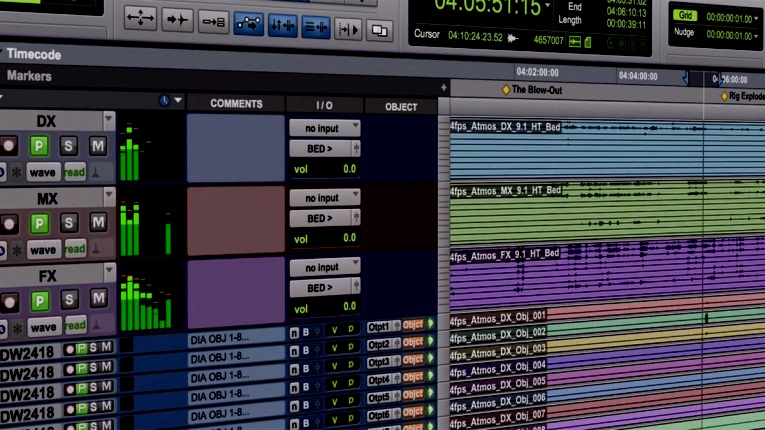Screen dimensions: 765x430
Task: Open the DX track input selector 'no input'
Action: [324, 128]
